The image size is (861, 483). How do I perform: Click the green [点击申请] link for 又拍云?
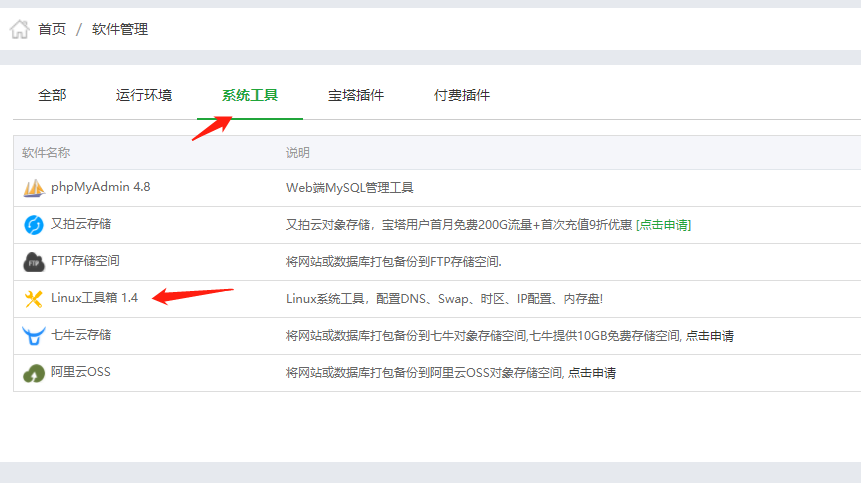663,225
